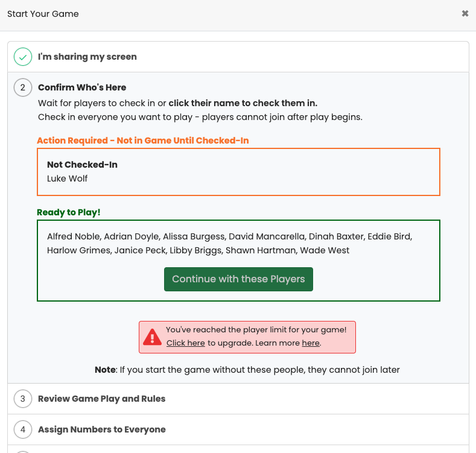Close the Start Your Game dialog
The image size is (476, 453).
point(465,14)
